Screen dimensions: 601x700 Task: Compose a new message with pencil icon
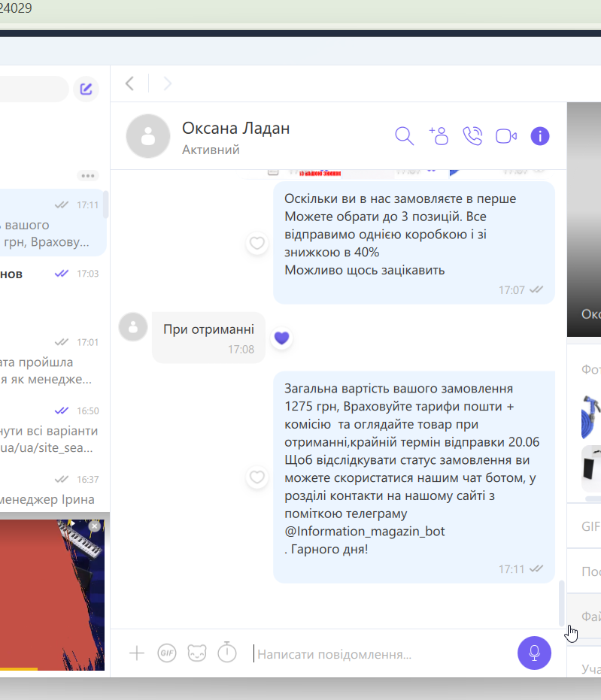(87, 89)
